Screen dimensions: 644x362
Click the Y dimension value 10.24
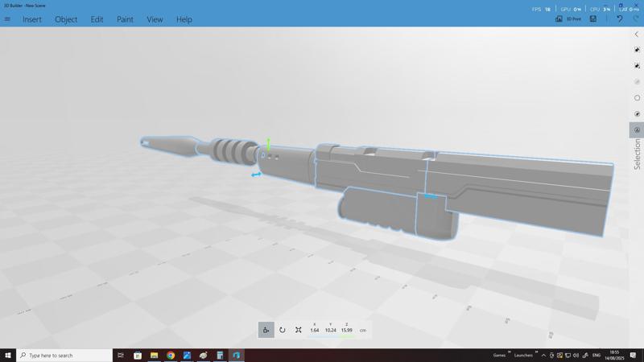pyautogui.click(x=331, y=330)
